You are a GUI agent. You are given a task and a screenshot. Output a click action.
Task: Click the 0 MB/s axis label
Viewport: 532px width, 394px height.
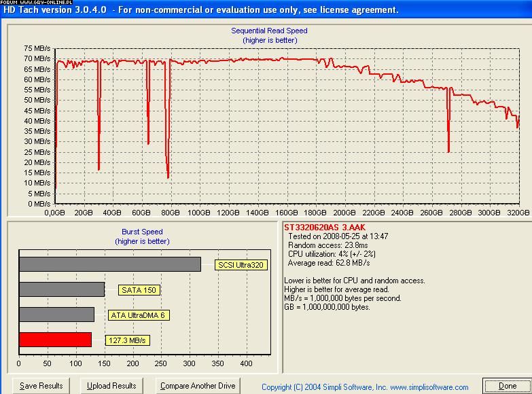click(39, 204)
